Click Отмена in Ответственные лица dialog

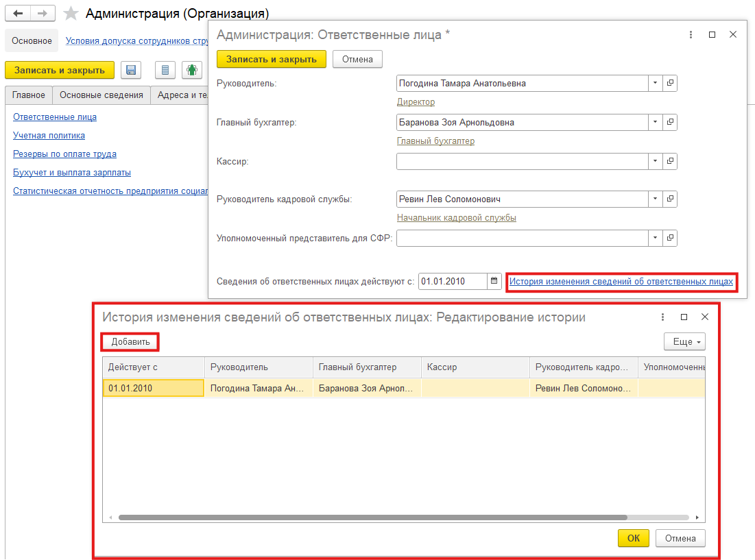(357, 59)
